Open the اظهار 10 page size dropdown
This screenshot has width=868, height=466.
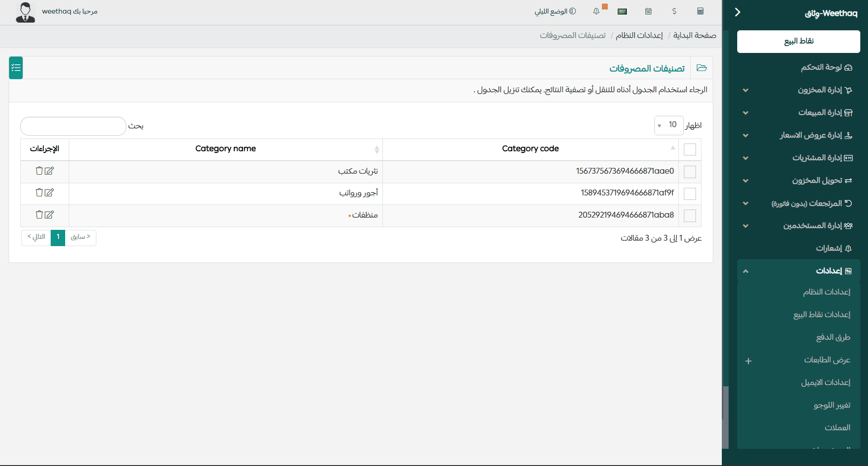tap(669, 125)
